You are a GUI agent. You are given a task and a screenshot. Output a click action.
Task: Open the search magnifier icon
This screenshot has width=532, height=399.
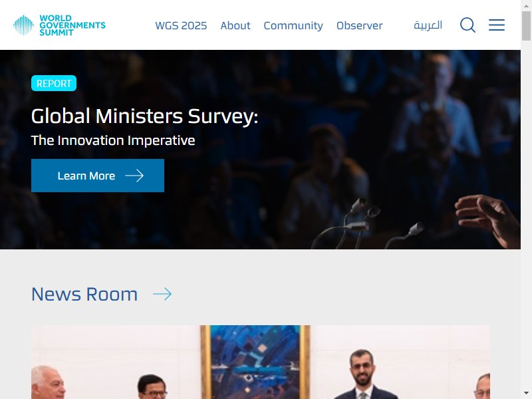click(x=467, y=25)
